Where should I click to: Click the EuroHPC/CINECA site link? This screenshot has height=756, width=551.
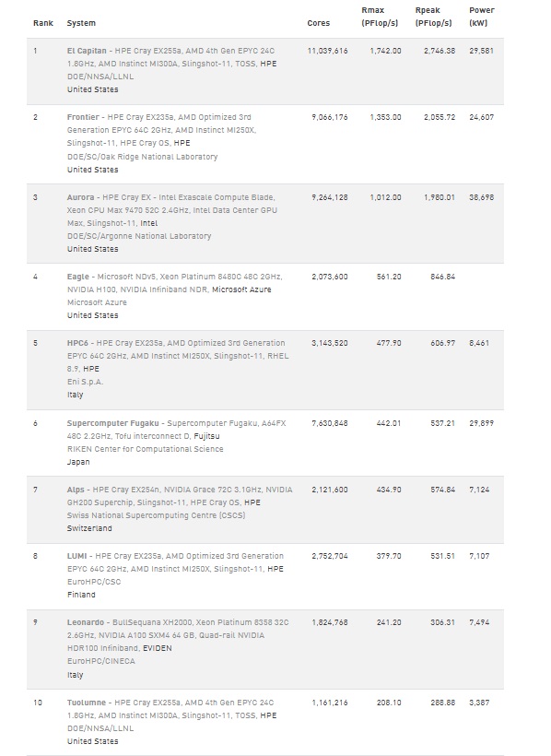[x=101, y=661]
